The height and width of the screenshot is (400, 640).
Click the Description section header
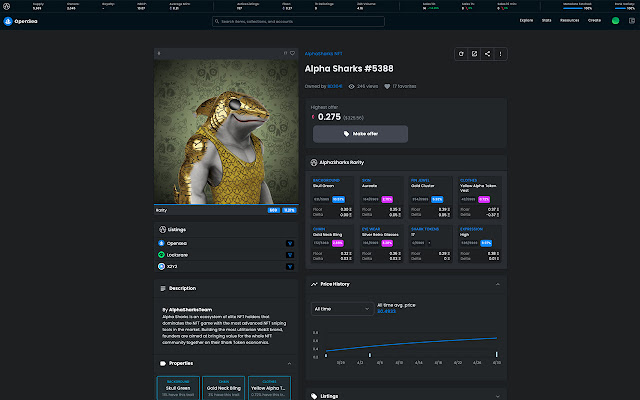coord(226,288)
